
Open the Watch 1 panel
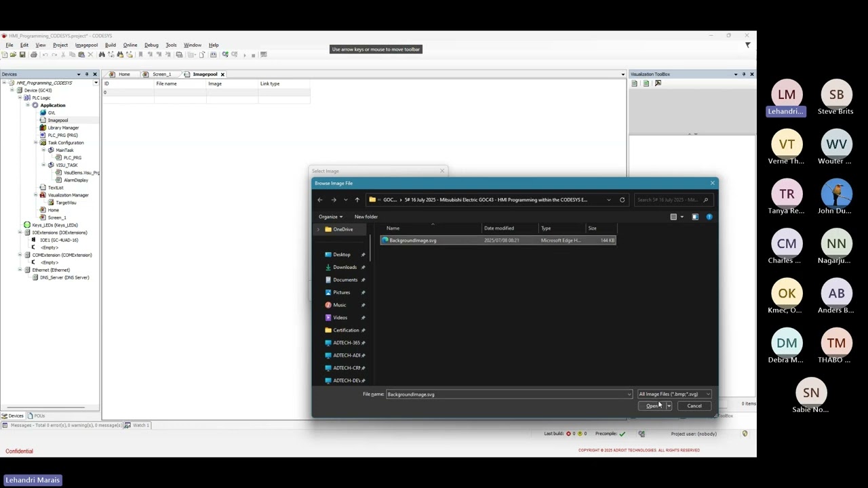[138, 426]
